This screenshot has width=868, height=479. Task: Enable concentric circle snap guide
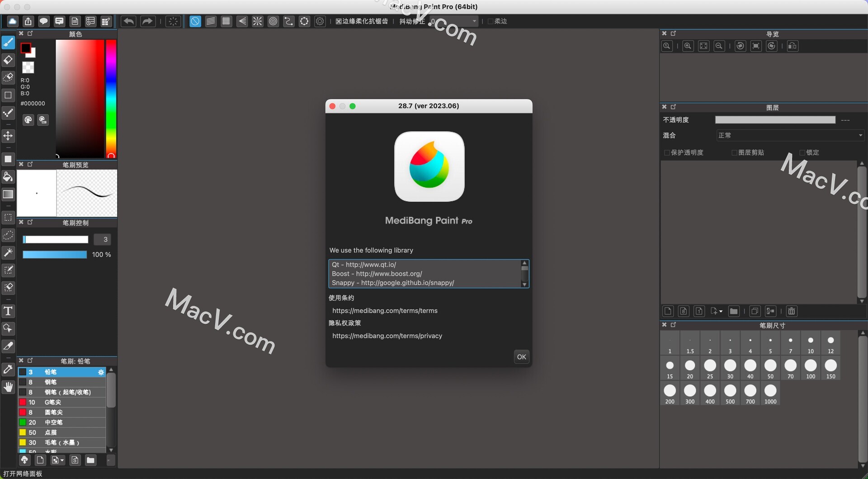pyautogui.click(x=273, y=21)
